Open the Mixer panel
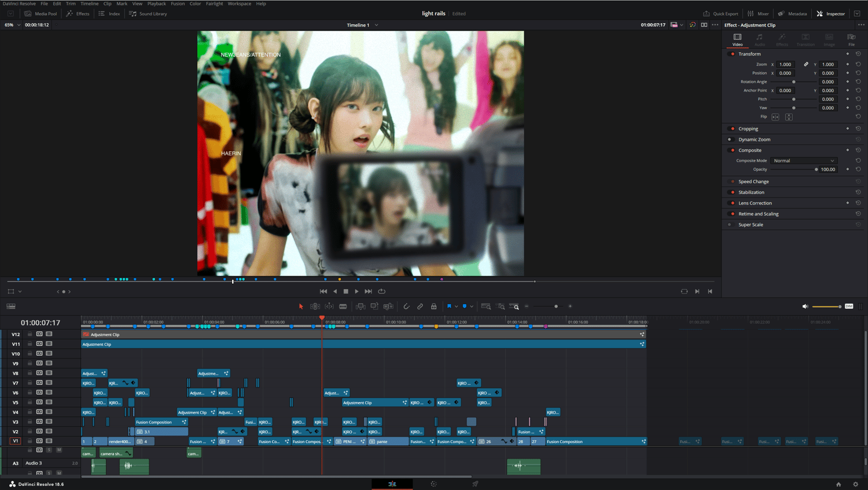Viewport: 868px width, 490px height. click(758, 13)
